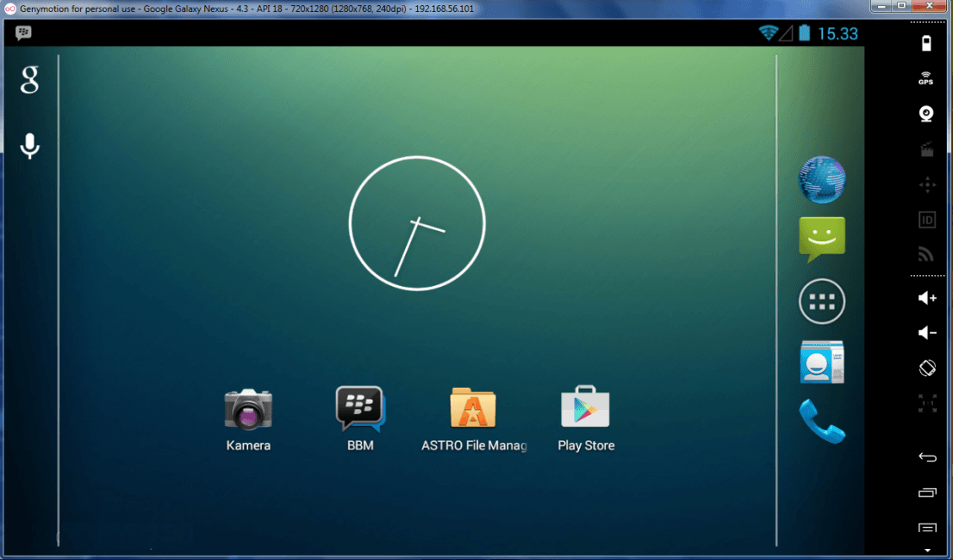953x560 pixels.
Task: Open the Browser globe icon
Action: point(821,180)
